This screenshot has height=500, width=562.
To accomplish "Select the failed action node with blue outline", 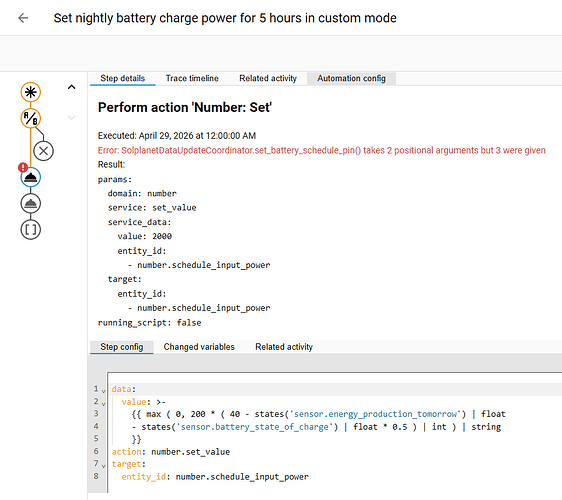I will point(30,177).
